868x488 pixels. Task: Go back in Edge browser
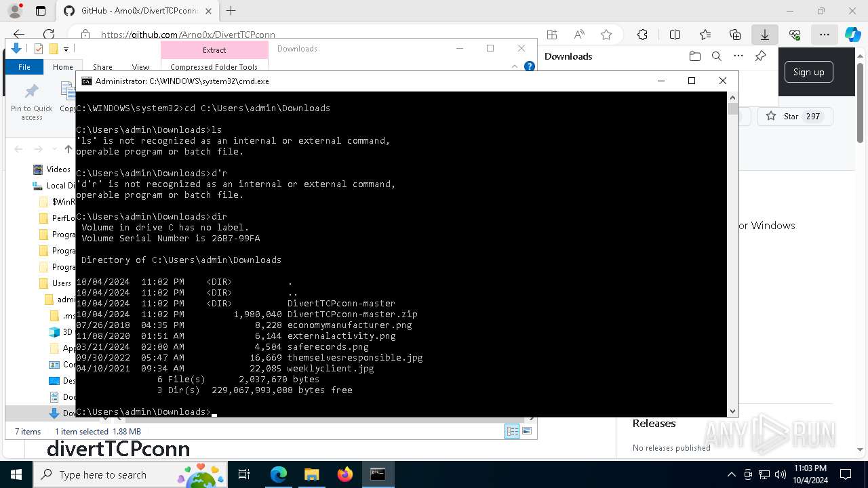[x=19, y=35]
